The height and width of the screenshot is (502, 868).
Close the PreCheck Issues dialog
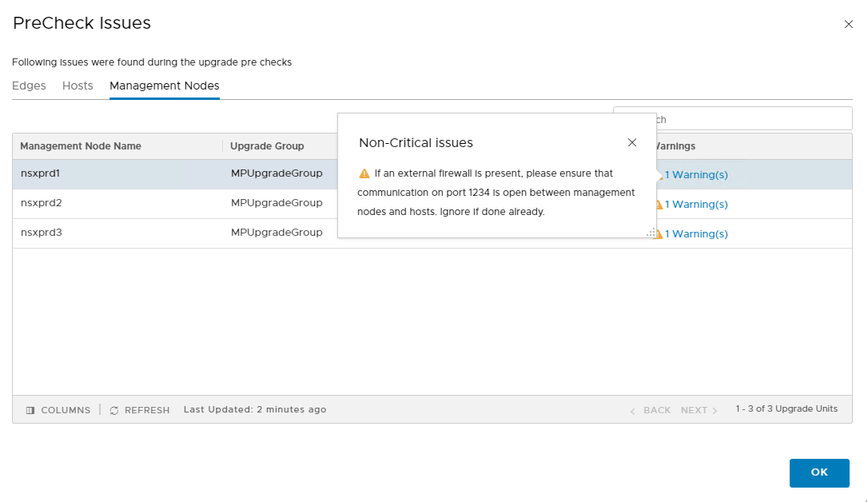[848, 25]
